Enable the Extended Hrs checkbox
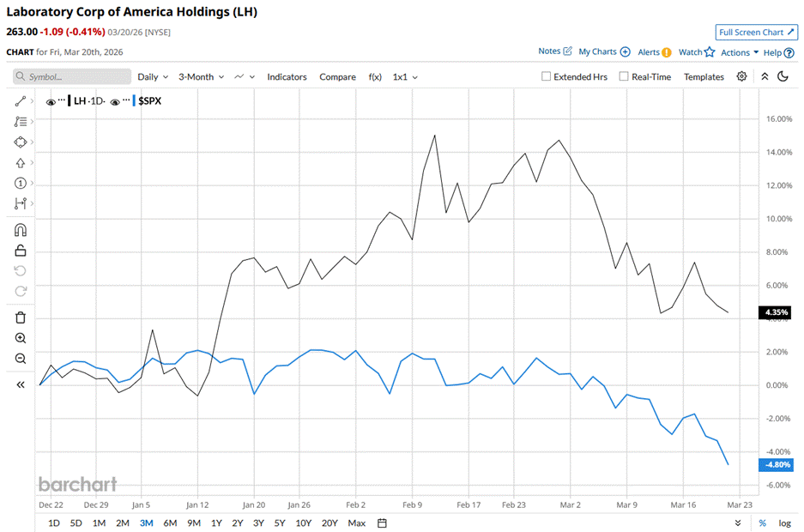804x532 pixels. tap(547, 76)
